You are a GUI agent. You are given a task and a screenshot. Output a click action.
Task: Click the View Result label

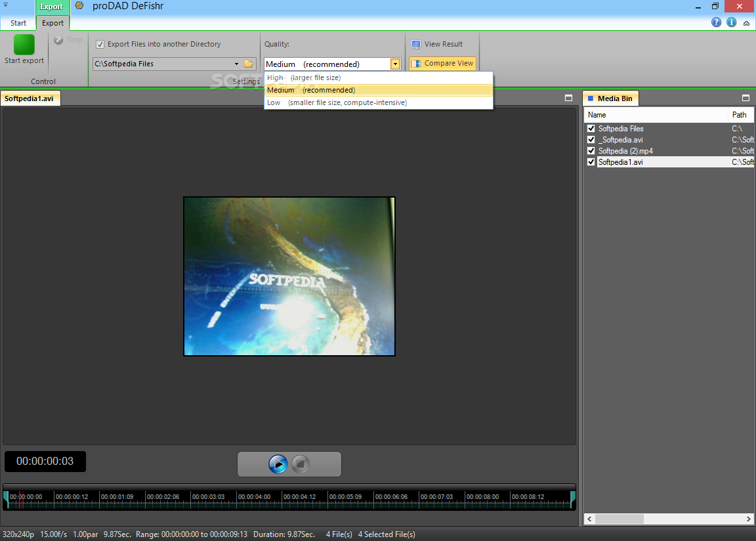444,44
